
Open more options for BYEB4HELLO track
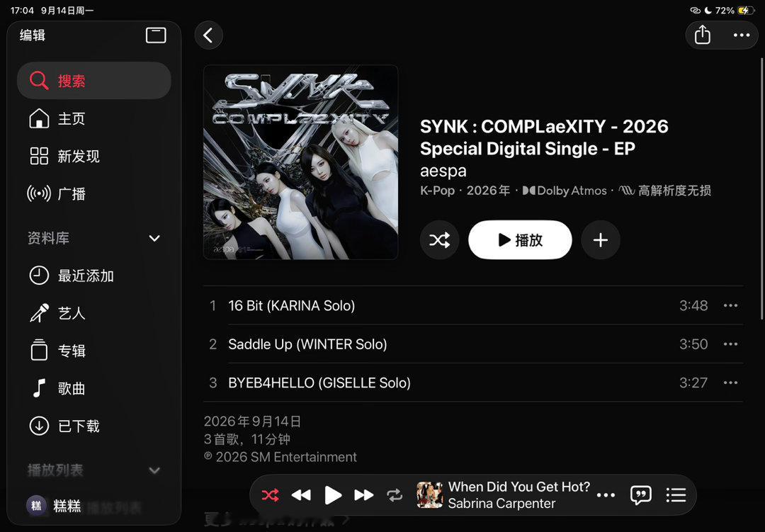tap(730, 383)
